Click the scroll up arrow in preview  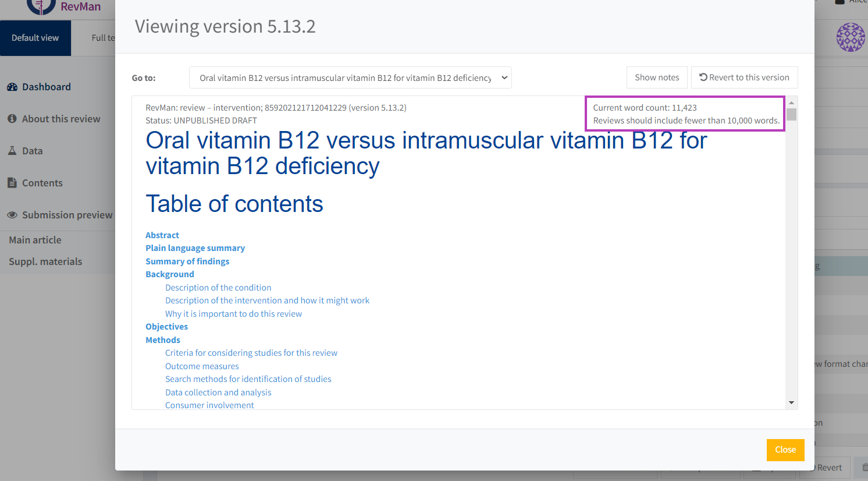click(791, 102)
